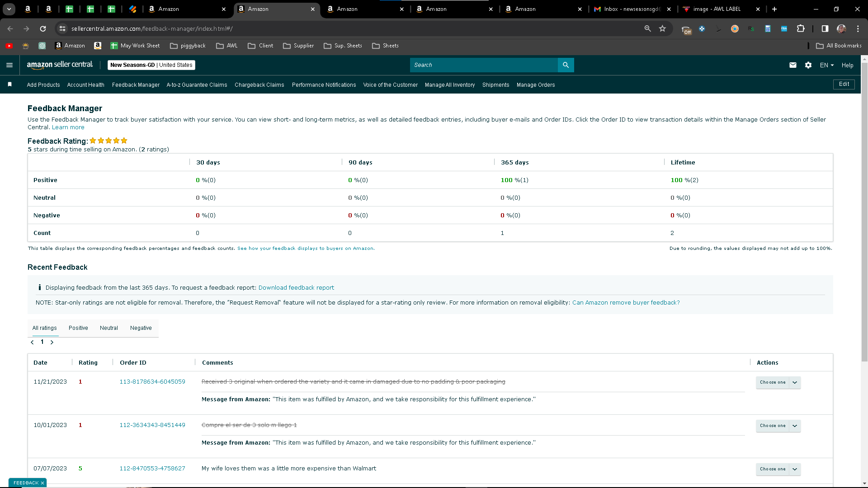Open the Sup. Sheets bookmarks folder
Image resolution: width=868 pixels, height=488 pixels.
343,46
